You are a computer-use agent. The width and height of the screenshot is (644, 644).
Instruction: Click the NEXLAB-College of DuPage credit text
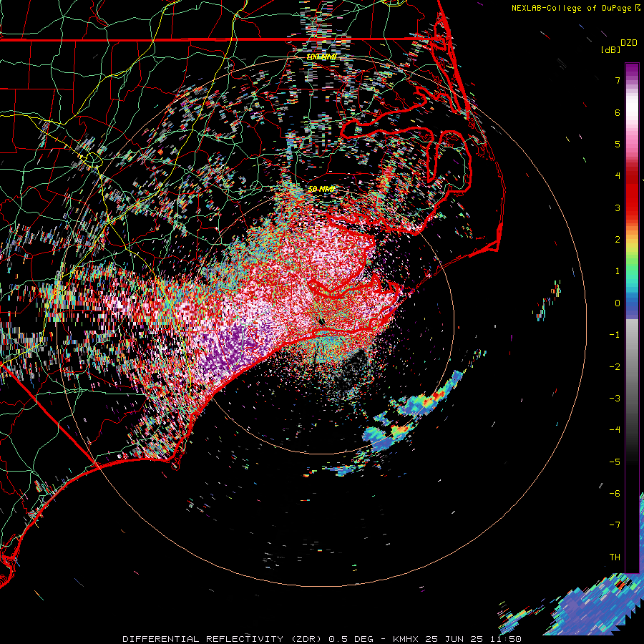coord(571,8)
